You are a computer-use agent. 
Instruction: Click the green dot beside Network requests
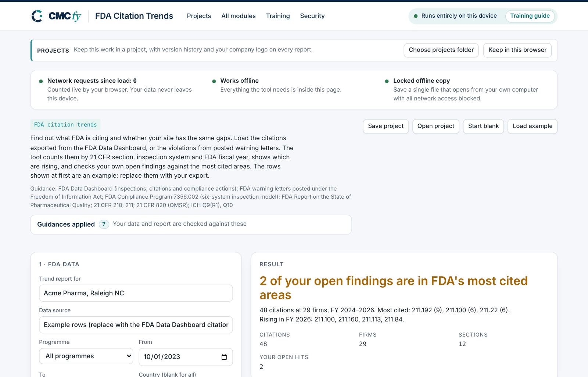point(41,81)
